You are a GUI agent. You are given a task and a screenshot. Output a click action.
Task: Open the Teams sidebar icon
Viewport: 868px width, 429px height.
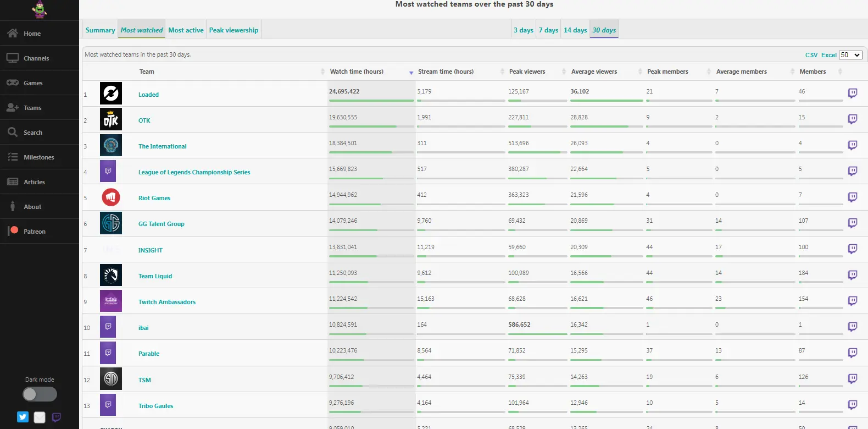(x=13, y=108)
